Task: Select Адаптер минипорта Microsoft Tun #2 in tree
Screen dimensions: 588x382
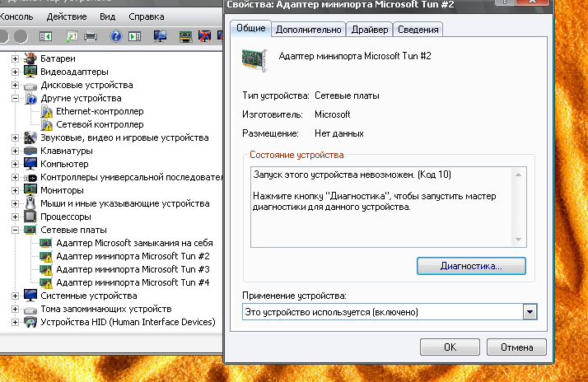Action: pyautogui.click(x=133, y=256)
